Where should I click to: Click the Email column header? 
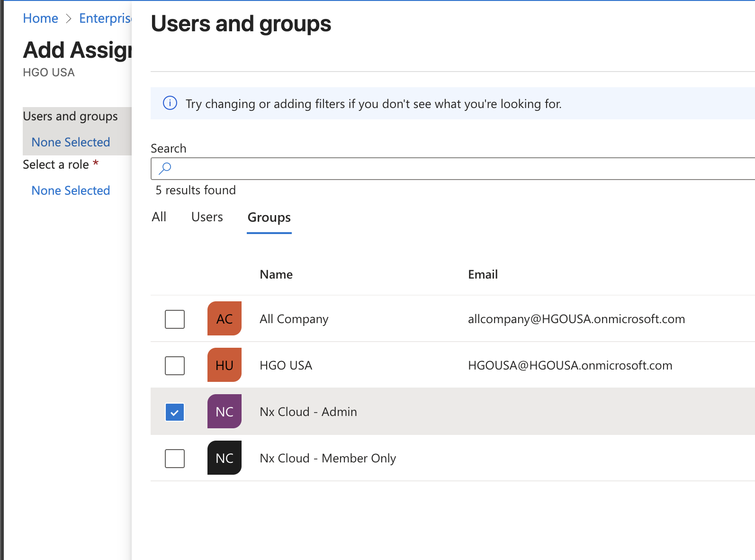pyautogui.click(x=483, y=274)
